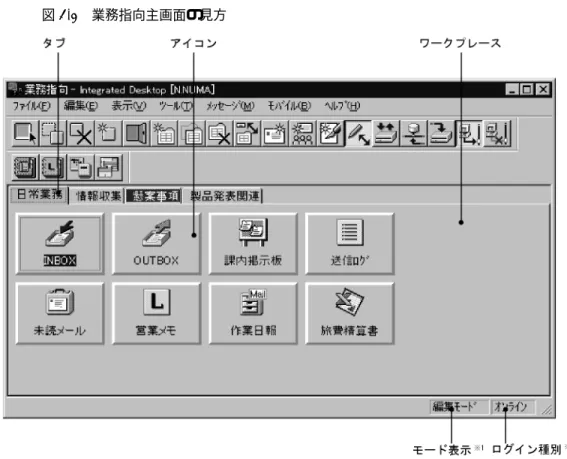Open the ツール(T) menu
The image size is (567, 459).
[176, 106]
